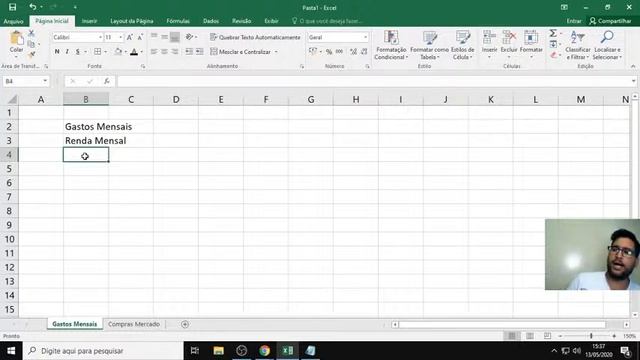Open Estilos de Célula menu
Viewport: 640px width, 360px height.
(x=462, y=45)
